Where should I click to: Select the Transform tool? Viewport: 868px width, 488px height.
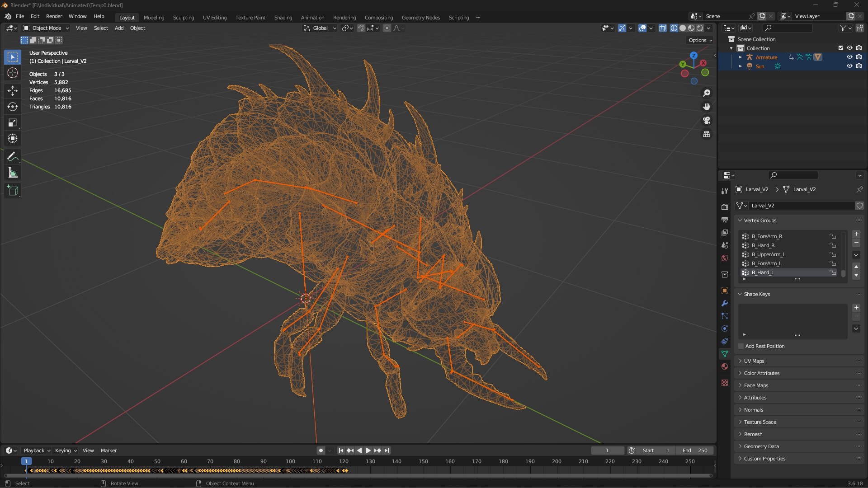13,138
